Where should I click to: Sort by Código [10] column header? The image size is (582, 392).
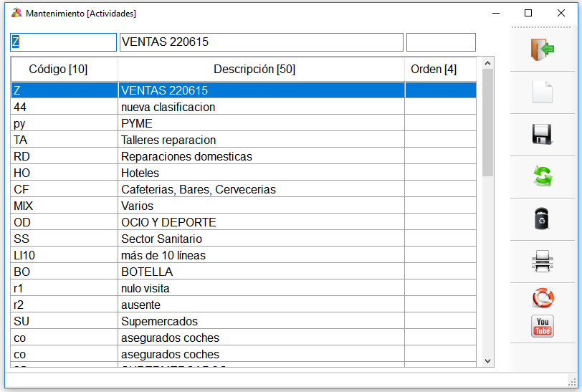pos(65,69)
